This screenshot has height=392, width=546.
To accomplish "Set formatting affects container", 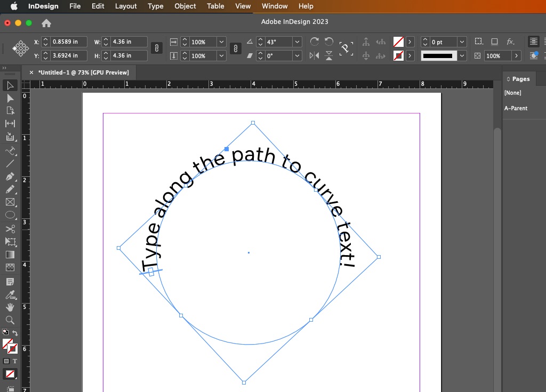I will 6,362.
